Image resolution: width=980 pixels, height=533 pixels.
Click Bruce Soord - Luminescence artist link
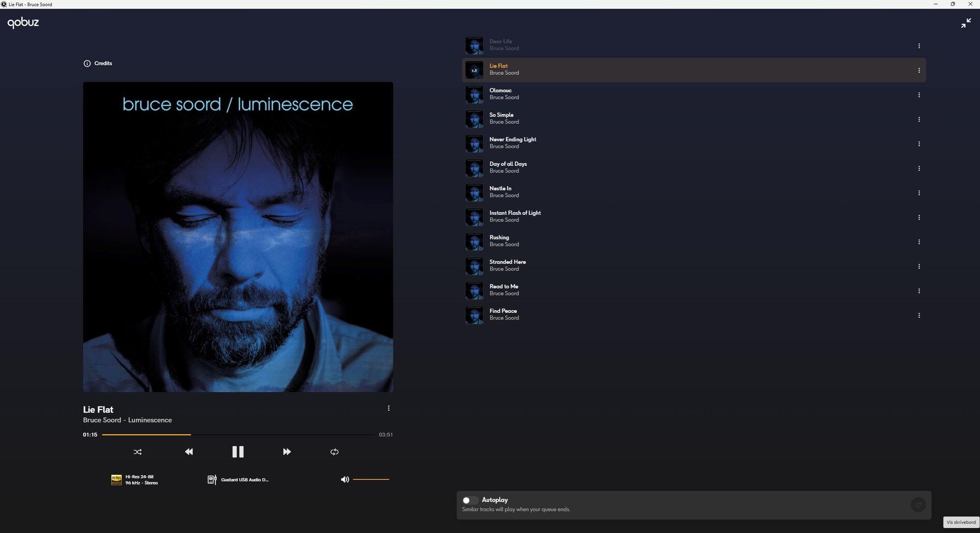tap(127, 420)
